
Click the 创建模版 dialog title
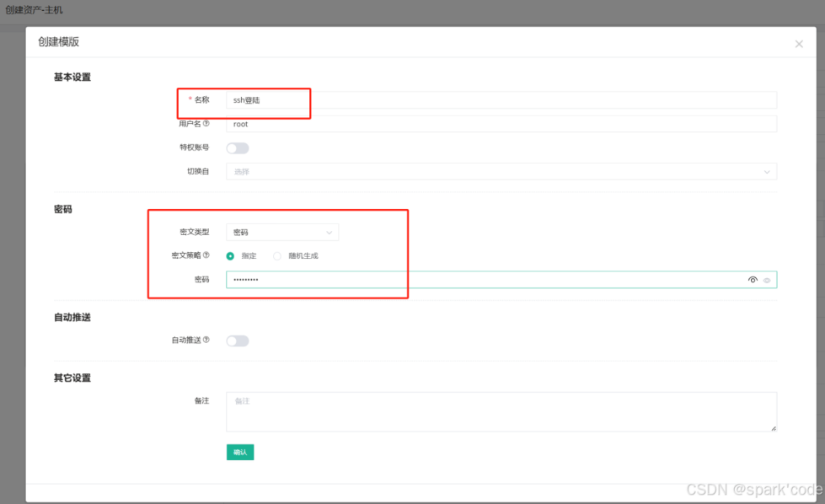pos(58,42)
